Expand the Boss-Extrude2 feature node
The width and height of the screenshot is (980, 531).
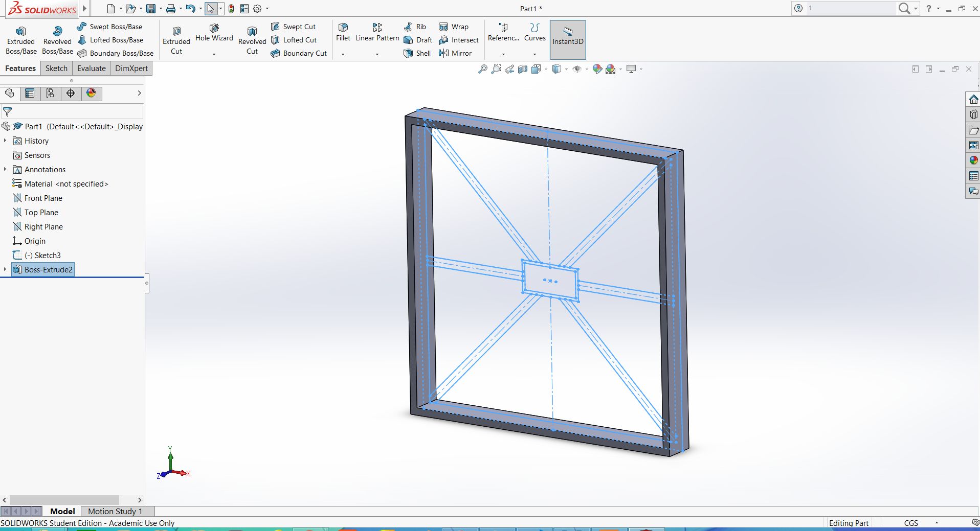(5, 269)
